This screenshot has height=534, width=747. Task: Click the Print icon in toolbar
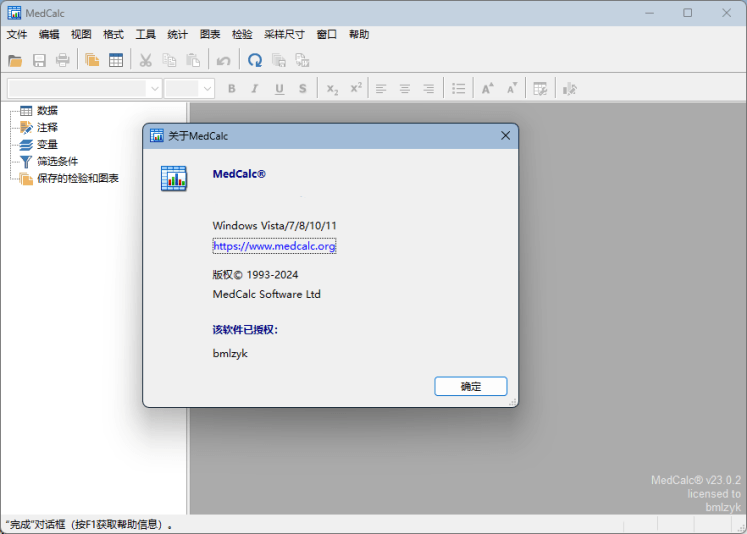tap(62, 60)
